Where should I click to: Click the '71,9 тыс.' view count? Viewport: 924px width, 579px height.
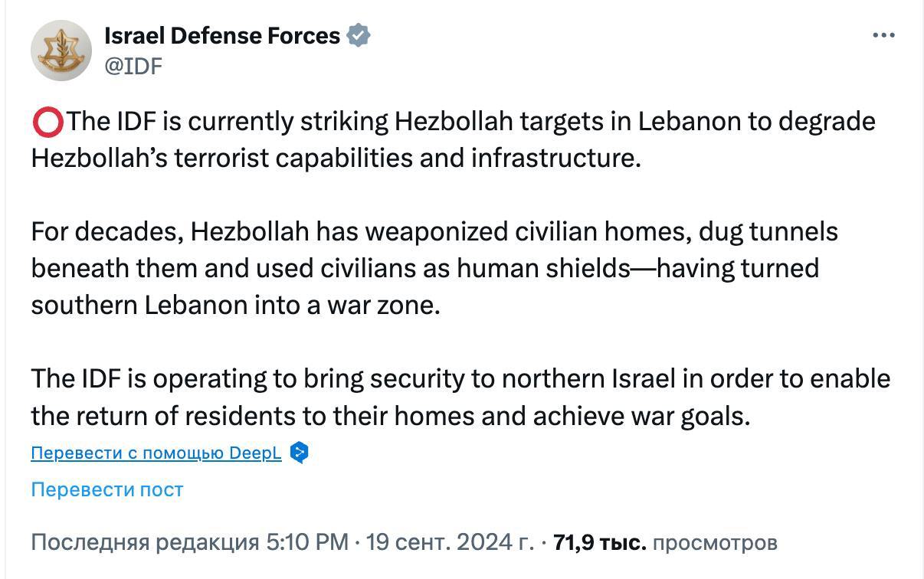pos(600,542)
